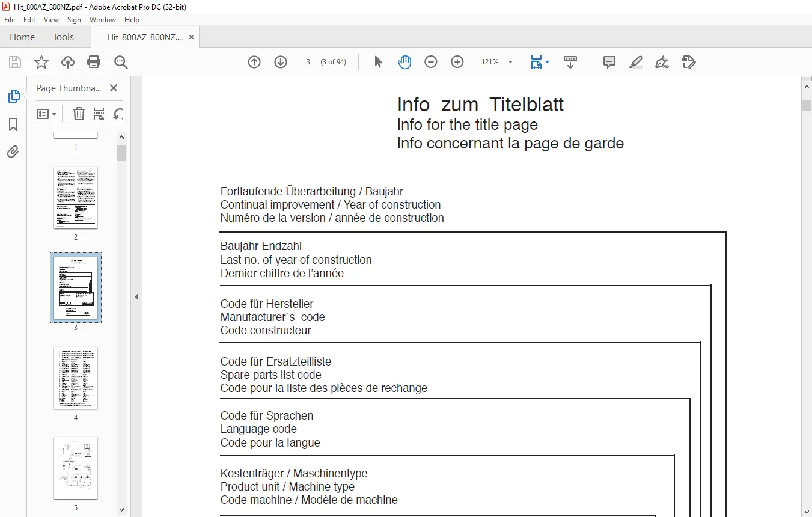Image resolution: width=812 pixels, height=517 pixels.
Task: Click thumbnail panel scroll down arrow
Action: tap(122, 510)
